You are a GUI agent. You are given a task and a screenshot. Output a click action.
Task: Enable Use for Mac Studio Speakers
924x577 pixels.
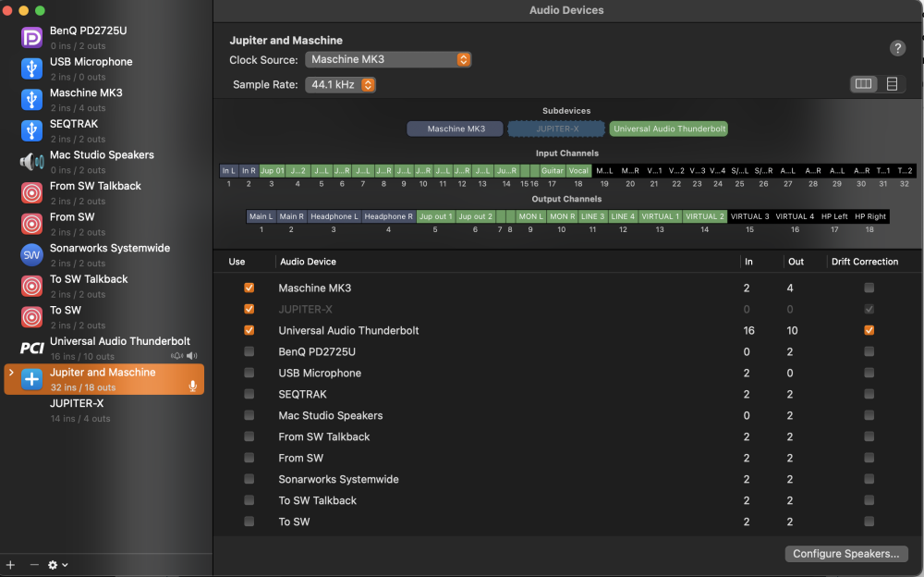point(249,415)
